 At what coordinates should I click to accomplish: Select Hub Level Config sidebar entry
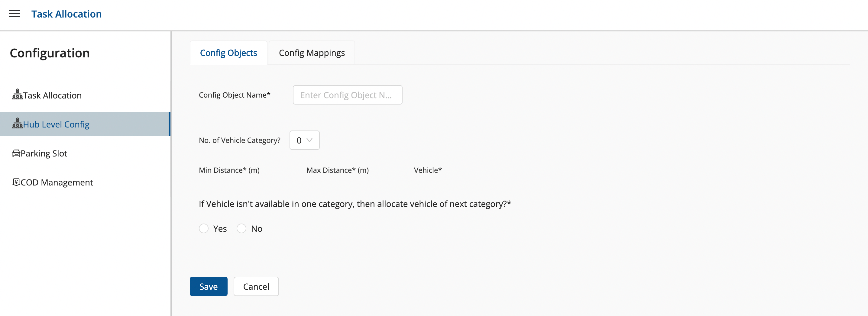click(x=56, y=125)
